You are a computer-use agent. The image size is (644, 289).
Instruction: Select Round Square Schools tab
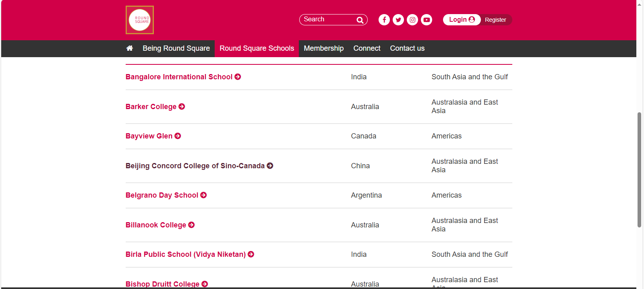(x=257, y=48)
